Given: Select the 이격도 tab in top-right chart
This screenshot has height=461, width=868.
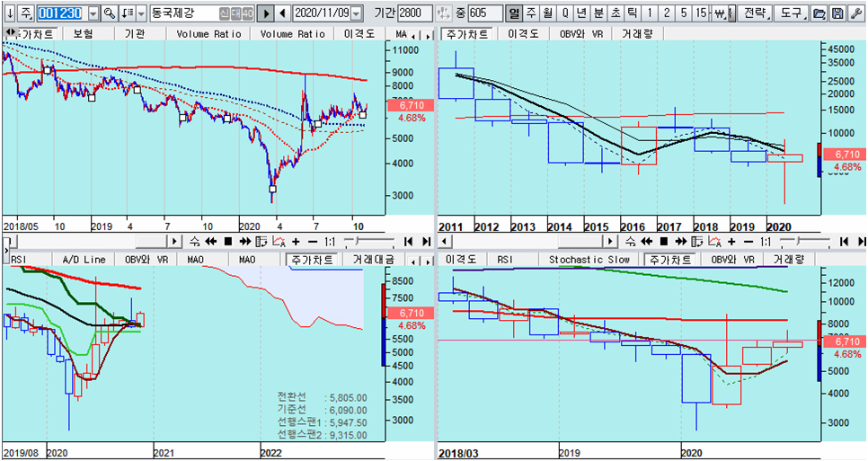Looking at the screenshot, I should (523, 34).
